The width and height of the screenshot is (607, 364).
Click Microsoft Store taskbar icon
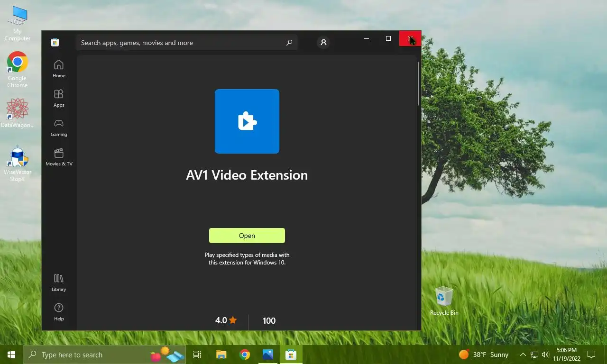pyautogui.click(x=291, y=355)
